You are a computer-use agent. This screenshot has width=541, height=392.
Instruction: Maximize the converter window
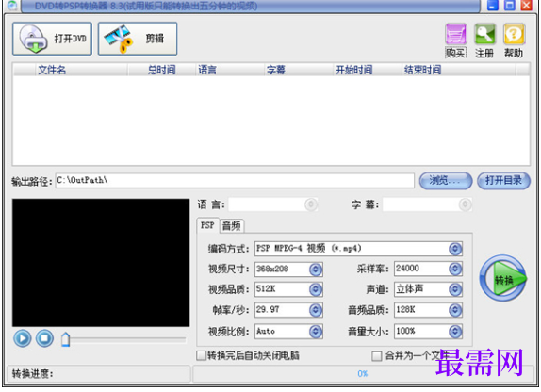pos(510,5)
